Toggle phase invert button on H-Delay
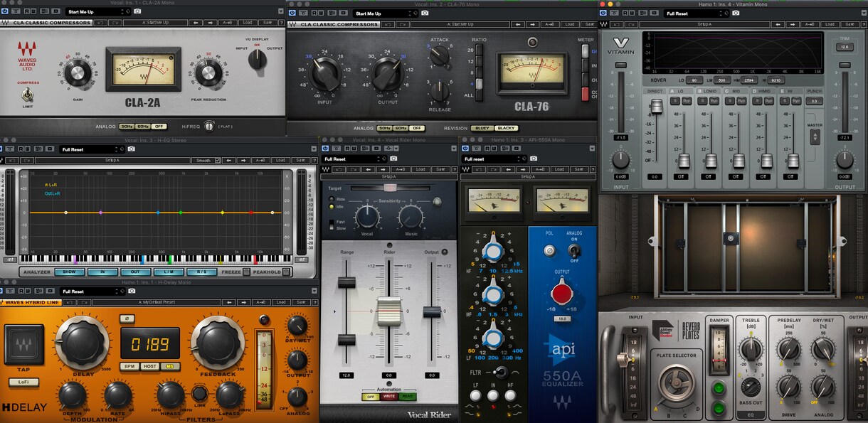868x423 pixels. (127, 318)
